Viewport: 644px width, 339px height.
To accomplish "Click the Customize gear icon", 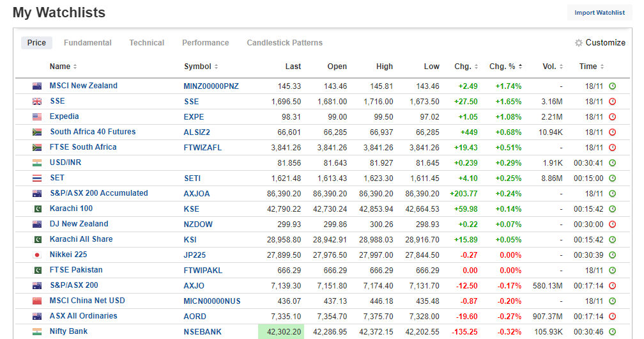I will (x=579, y=43).
